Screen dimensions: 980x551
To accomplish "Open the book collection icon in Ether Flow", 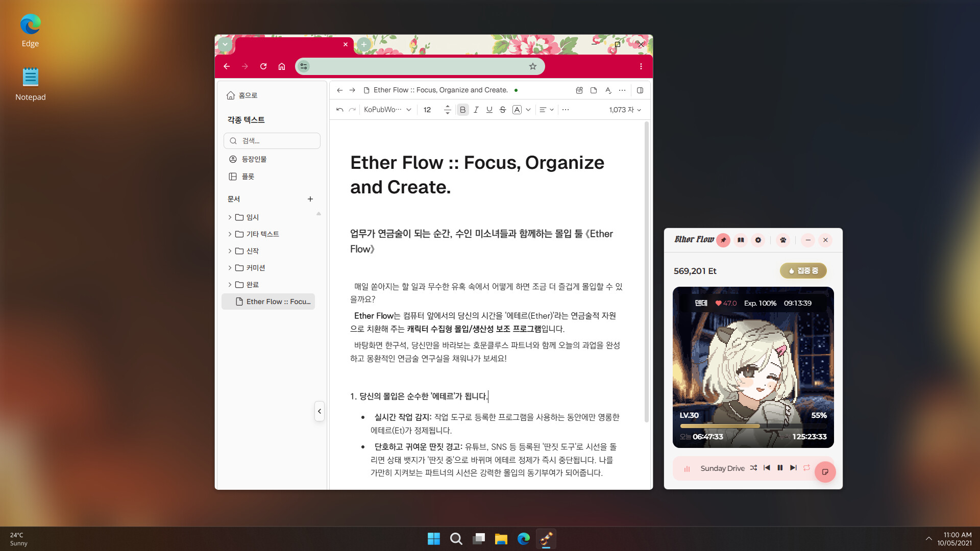I will 741,240.
